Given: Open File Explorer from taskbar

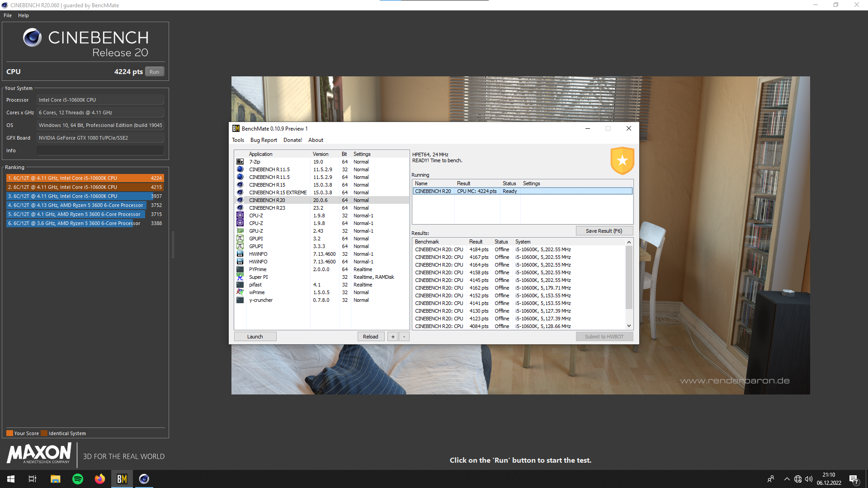Looking at the screenshot, I should tap(55, 479).
